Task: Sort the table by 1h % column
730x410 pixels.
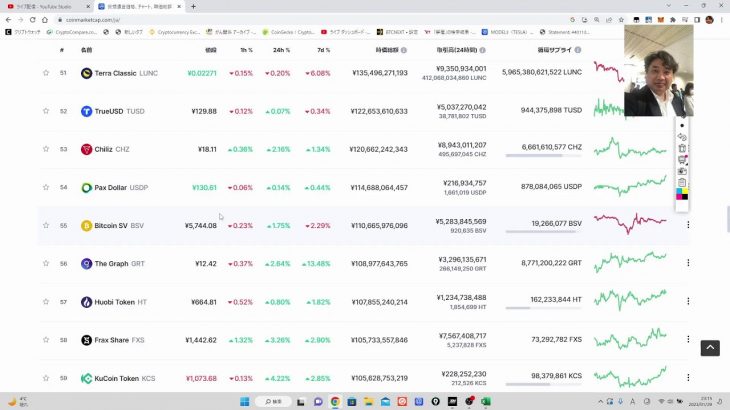Action: tap(246, 50)
